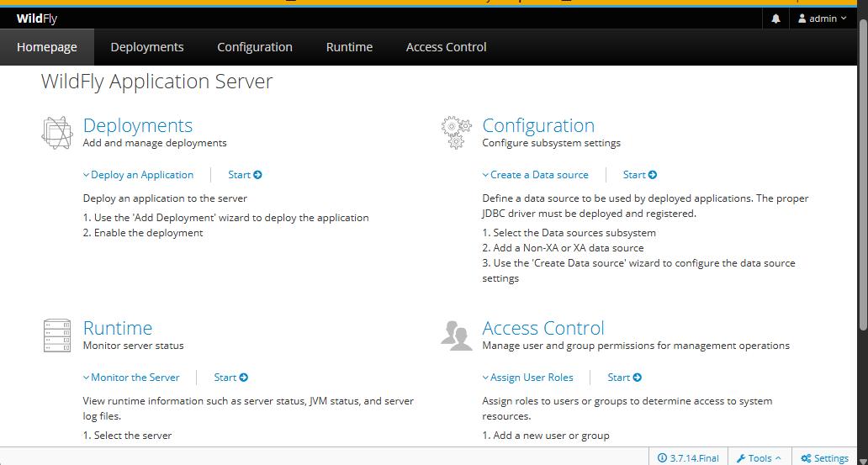Viewport: 868px width, 465px height.
Task: Click the notifications bell icon
Action: (x=775, y=18)
